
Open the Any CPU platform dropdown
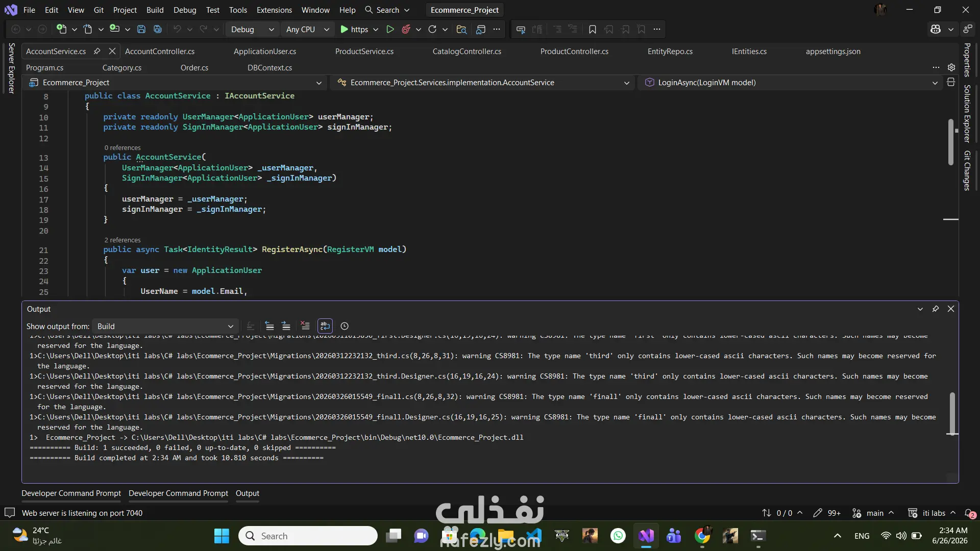(x=308, y=29)
